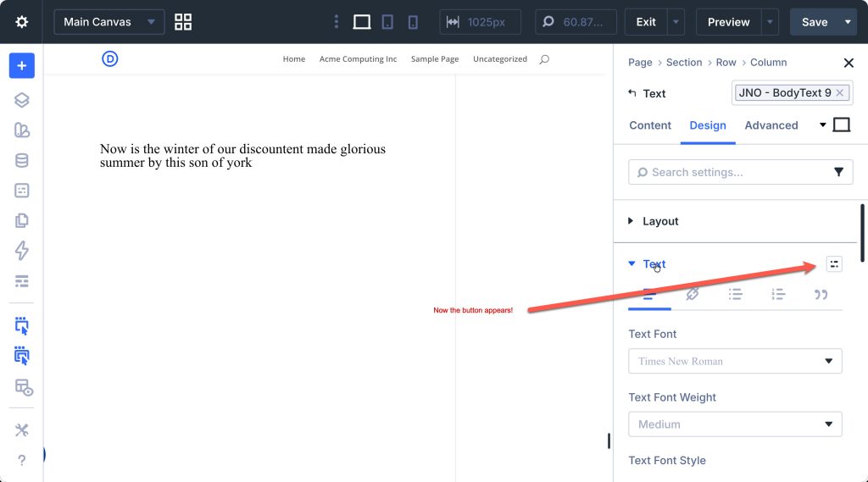Click the blue plus add-module button
The width and height of the screenshot is (868, 482).
pos(22,65)
